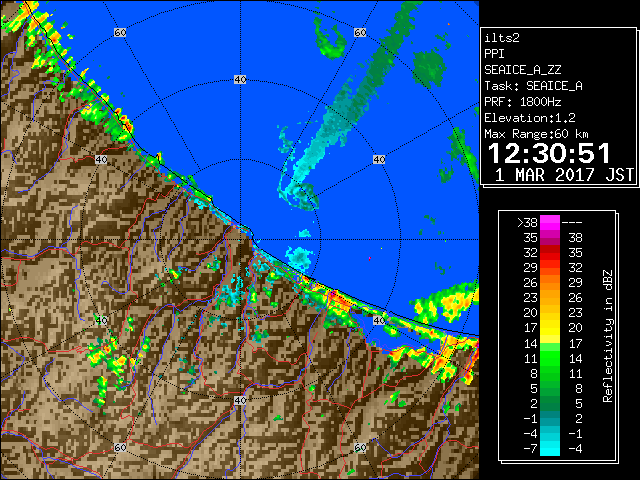Click the radar center at the coastline crosshair
This screenshot has height=480, width=640.
point(241,239)
